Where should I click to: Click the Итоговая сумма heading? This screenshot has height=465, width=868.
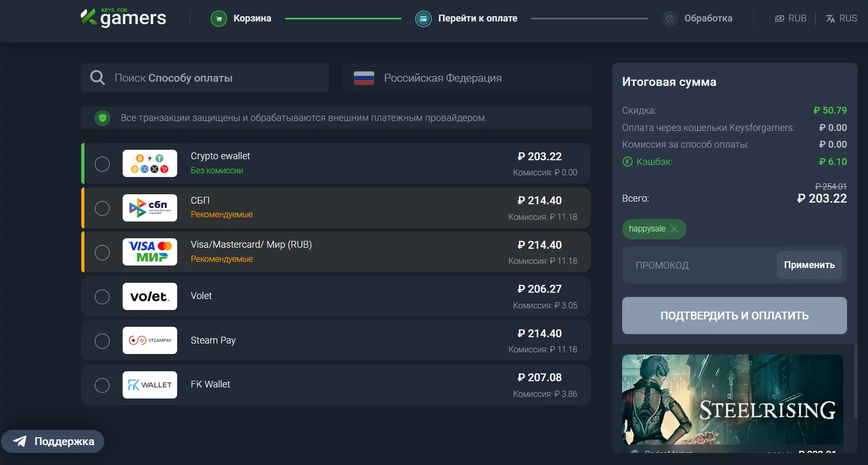point(669,82)
